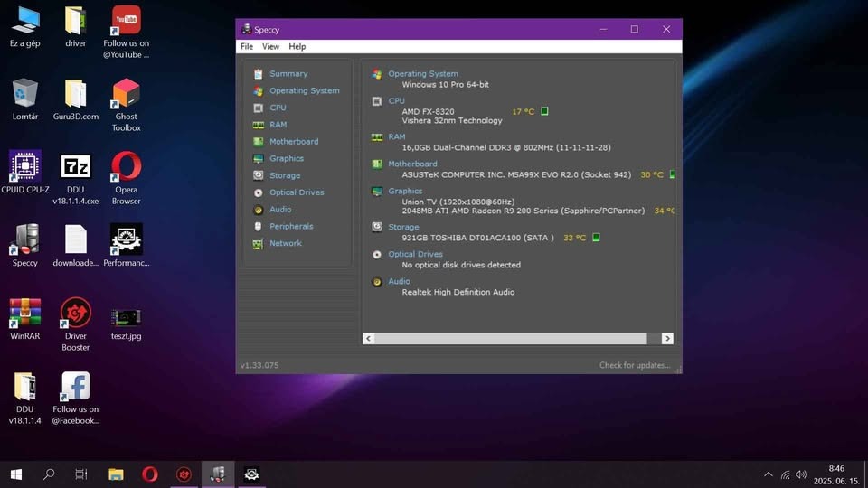This screenshot has width=868, height=488.
Task: Select the DDU v18.1.1.4.exe 7z icon
Action: click(75, 179)
